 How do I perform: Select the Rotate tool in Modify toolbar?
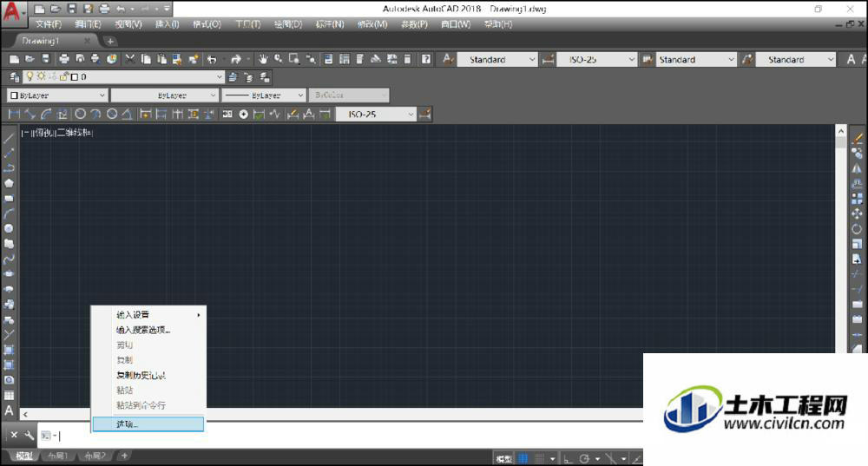tap(857, 228)
